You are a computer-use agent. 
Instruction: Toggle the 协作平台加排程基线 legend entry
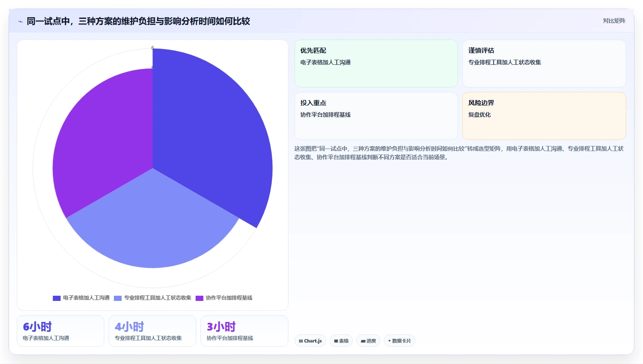pos(224,298)
